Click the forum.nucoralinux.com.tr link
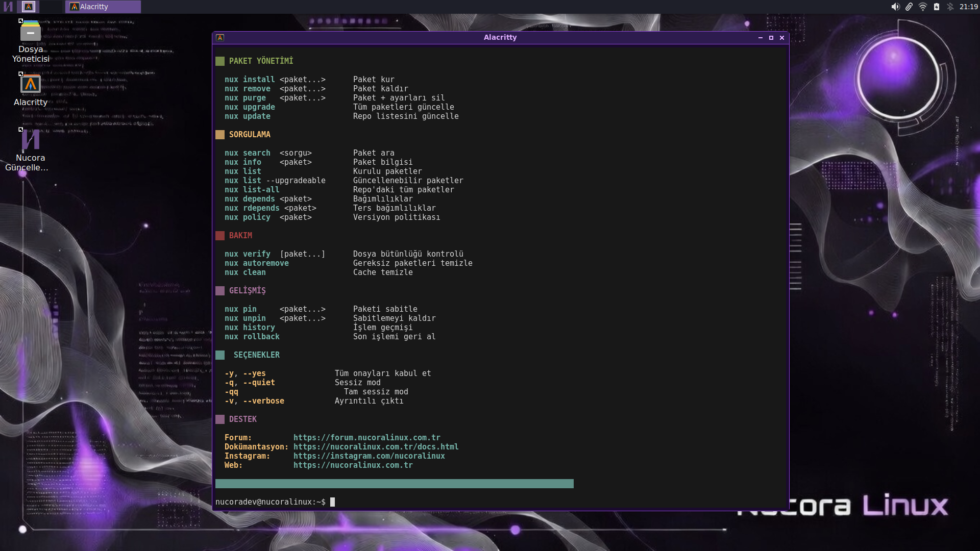 (x=366, y=438)
